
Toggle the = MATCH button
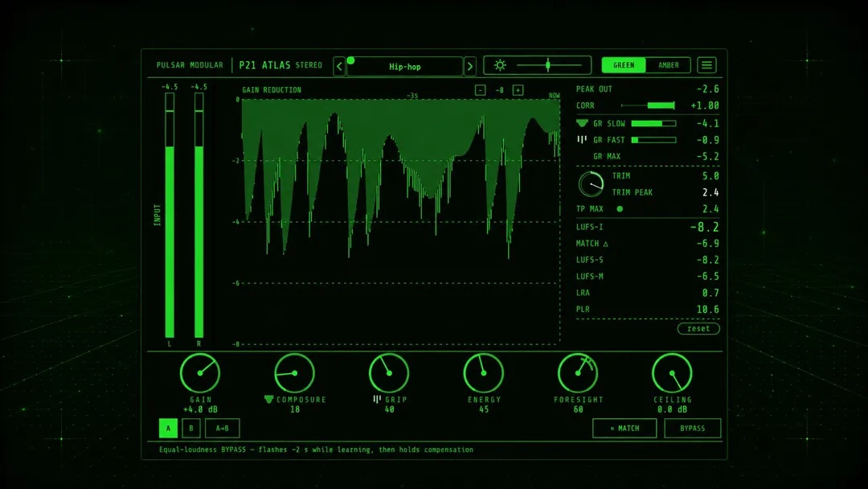tap(624, 428)
